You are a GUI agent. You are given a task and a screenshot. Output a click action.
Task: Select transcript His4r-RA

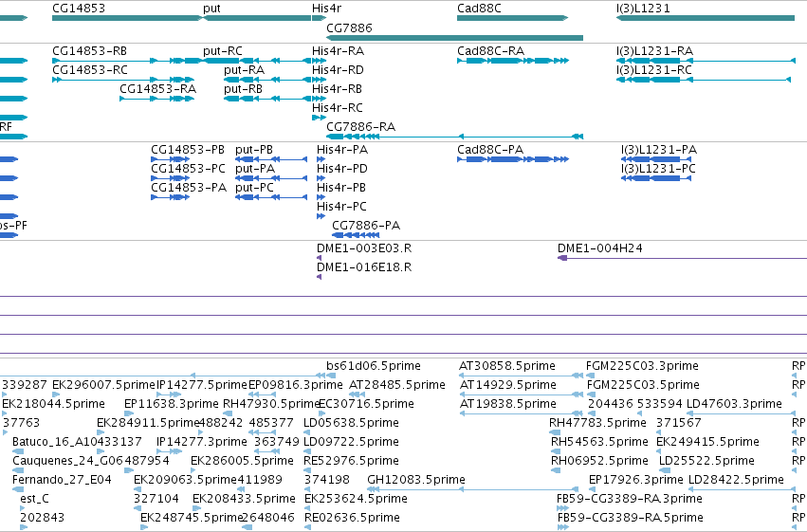319,61
